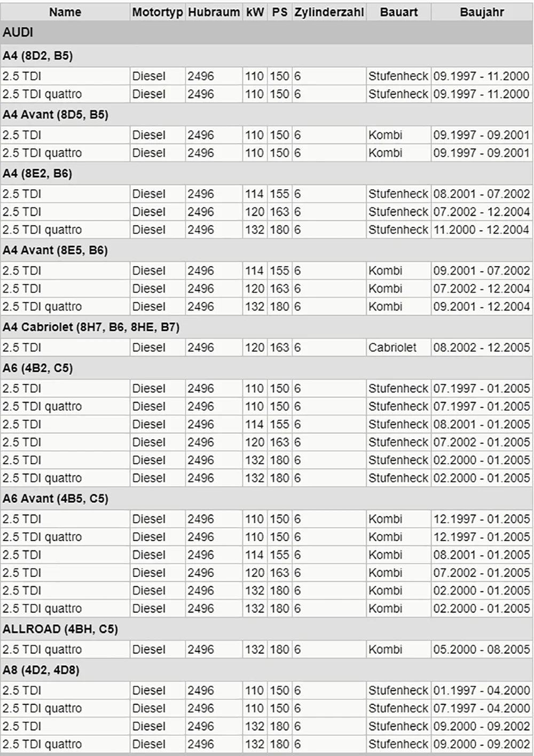This screenshot has width=534, height=756.
Task: Select the A6 Avant (4B5, C5) group header
Action: (x=266, y=498)
